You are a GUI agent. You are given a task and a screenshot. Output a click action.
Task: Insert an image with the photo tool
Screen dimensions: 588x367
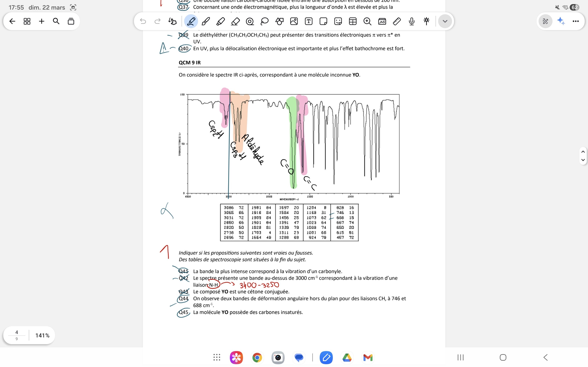(294, 21)
